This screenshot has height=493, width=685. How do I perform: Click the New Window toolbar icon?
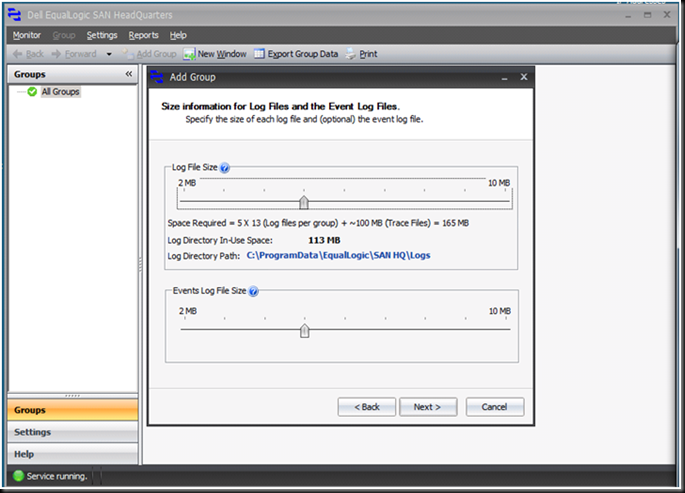tap(189, 54)
